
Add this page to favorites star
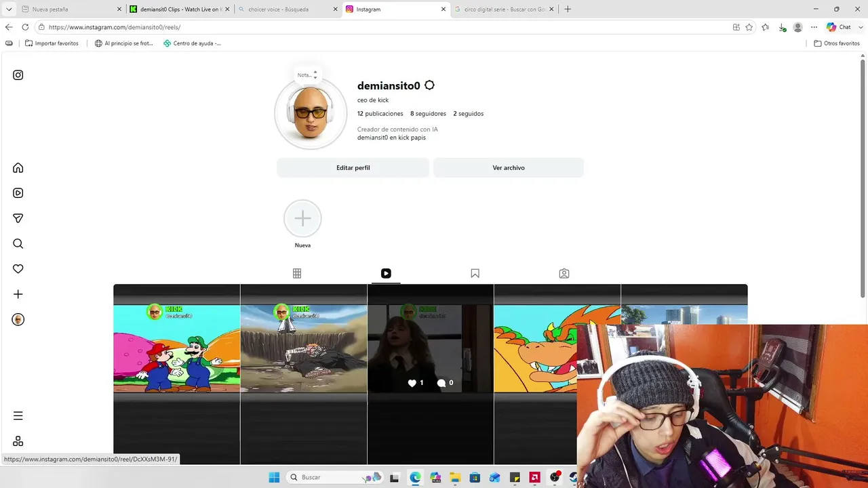coord(749,27)
